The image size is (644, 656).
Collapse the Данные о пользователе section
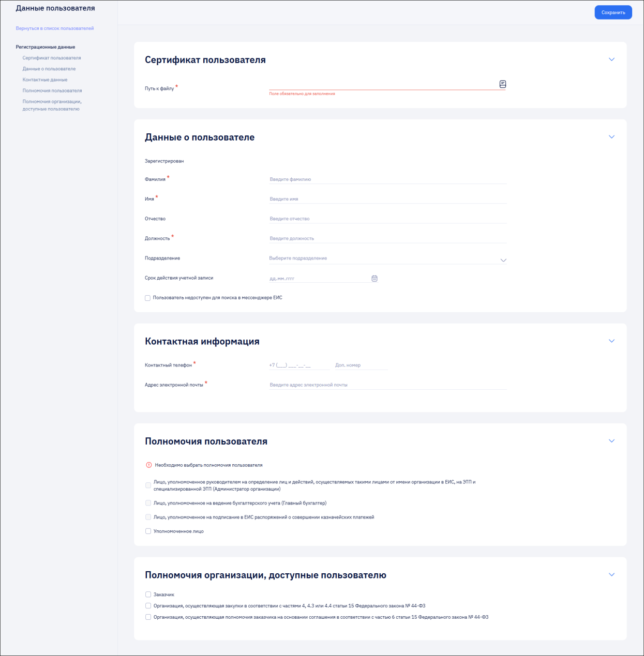(611, 137)
